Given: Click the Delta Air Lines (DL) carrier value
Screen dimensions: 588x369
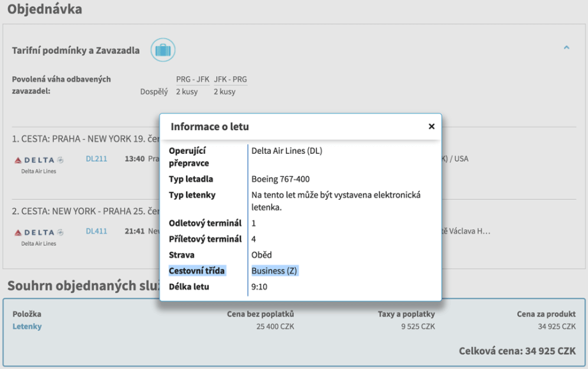Looking at the screenshot, I should tap(286, 151).
